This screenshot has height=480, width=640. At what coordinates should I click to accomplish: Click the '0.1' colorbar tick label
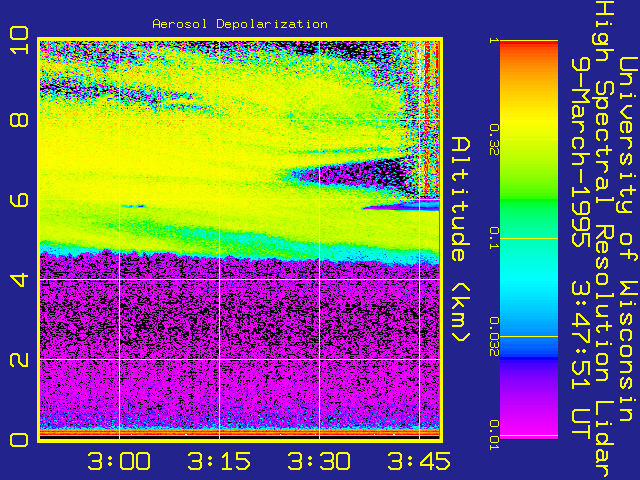point(493,238)
